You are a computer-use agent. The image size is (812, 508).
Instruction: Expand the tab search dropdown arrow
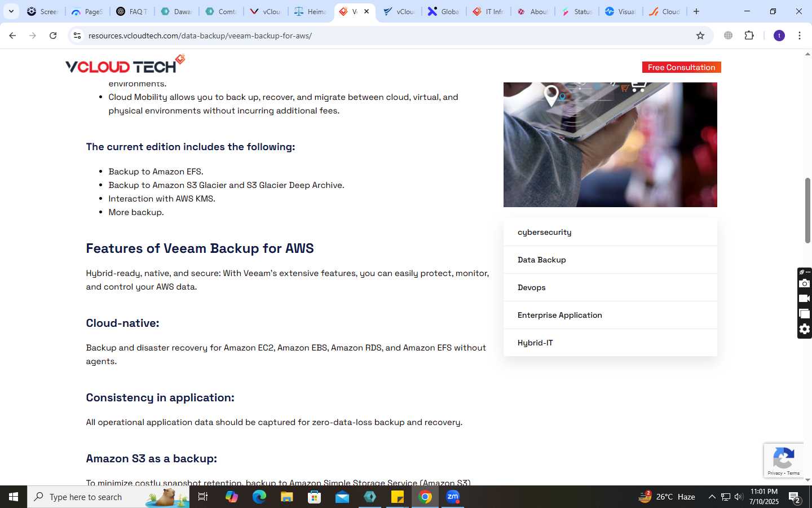tap(11, 11)
